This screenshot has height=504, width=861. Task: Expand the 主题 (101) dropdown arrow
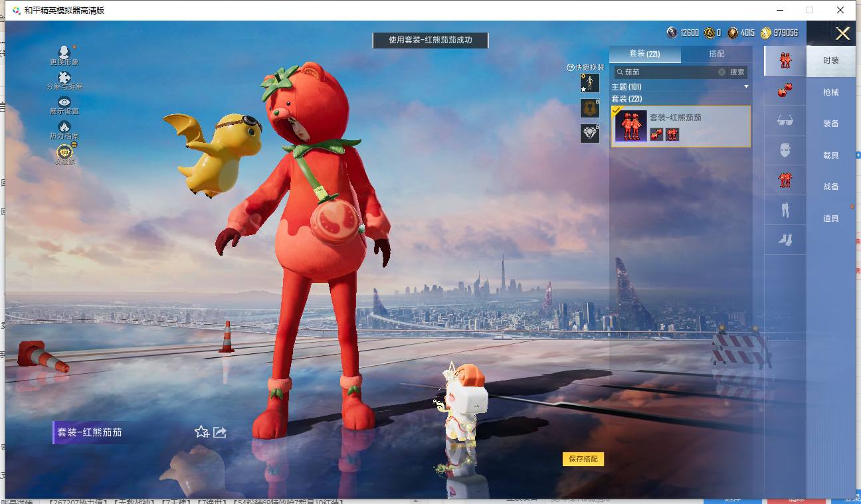746,87
